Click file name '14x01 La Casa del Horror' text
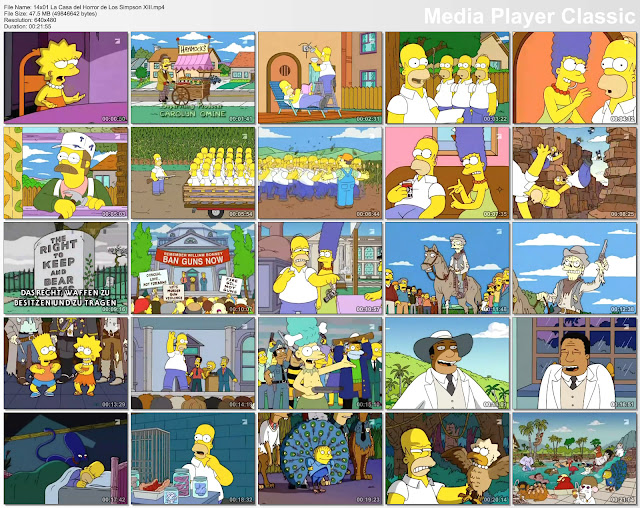Image resolution: width=640 pixels, height=508 pixels. point(84,7)
